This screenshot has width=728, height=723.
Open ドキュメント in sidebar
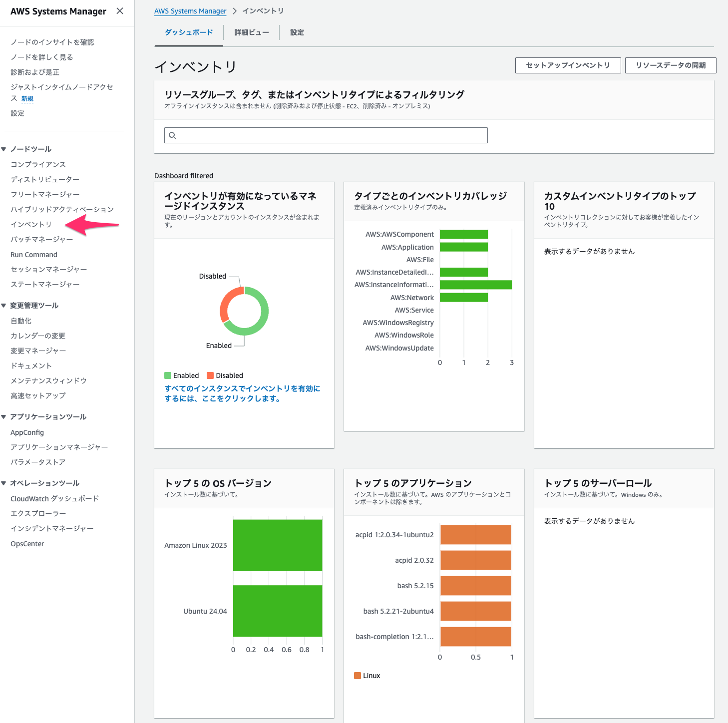31,366
